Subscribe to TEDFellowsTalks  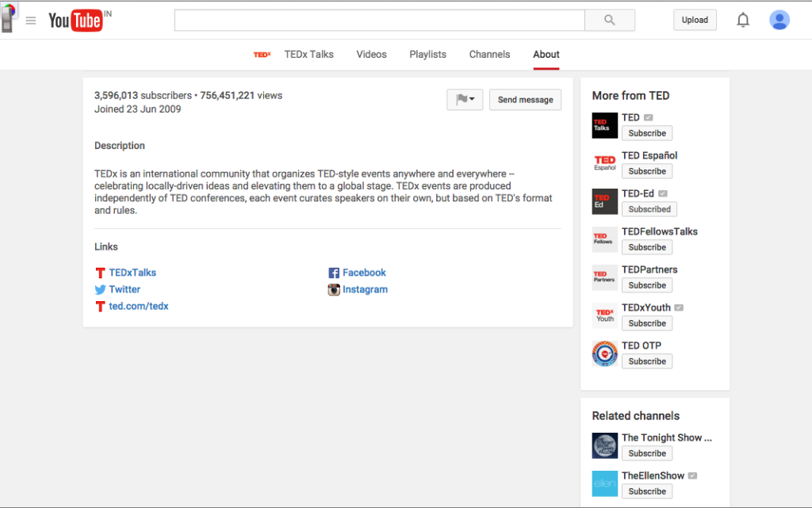[x=647, y=247]
